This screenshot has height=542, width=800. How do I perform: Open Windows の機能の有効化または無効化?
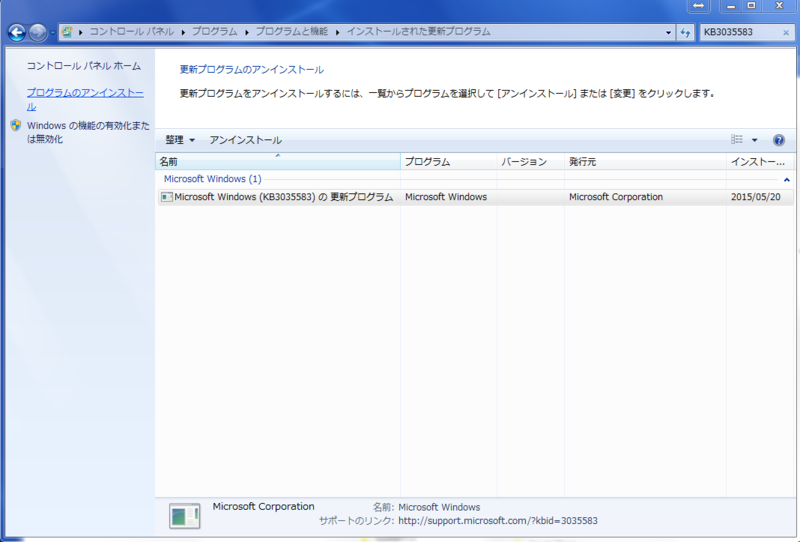click(88, 132)
